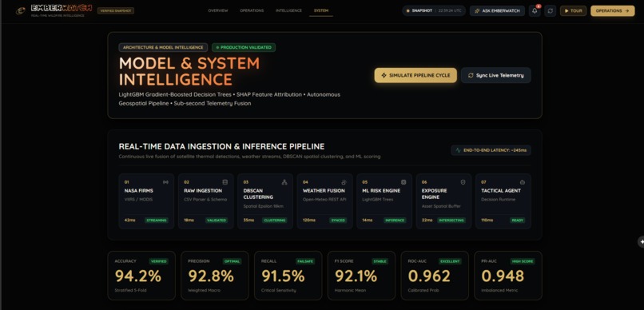644x310 pixels.
Task: Click the floating sparkle icon at right edge
Action: [x=641, y=242]
